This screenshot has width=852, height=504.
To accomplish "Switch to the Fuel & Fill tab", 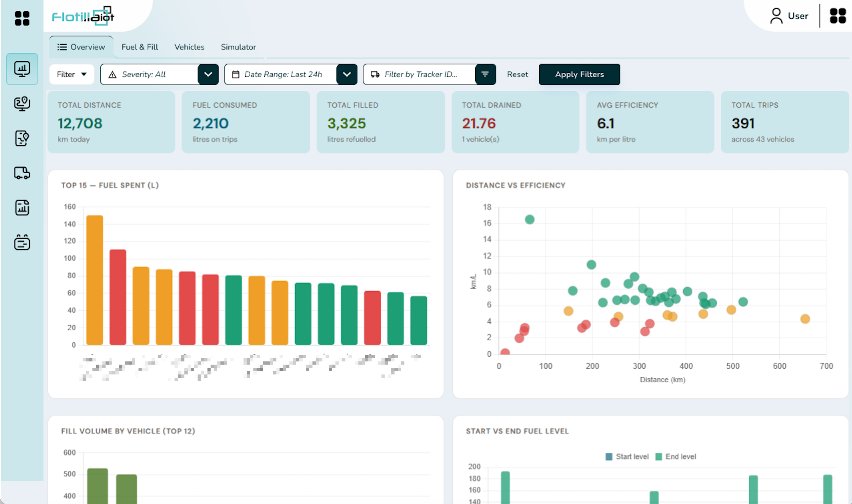I will click(x=140, y=47).
